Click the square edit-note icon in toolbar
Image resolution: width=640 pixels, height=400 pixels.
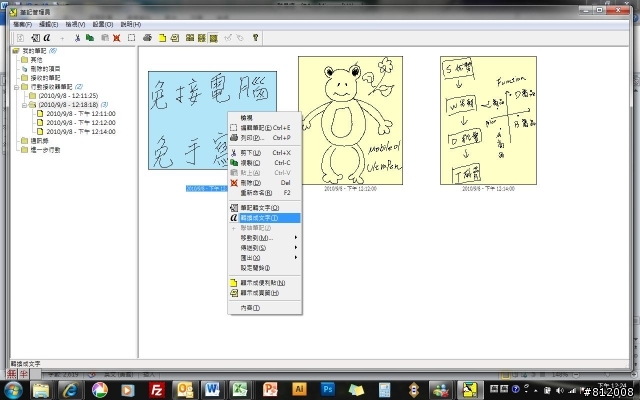[x=131, y=38]
